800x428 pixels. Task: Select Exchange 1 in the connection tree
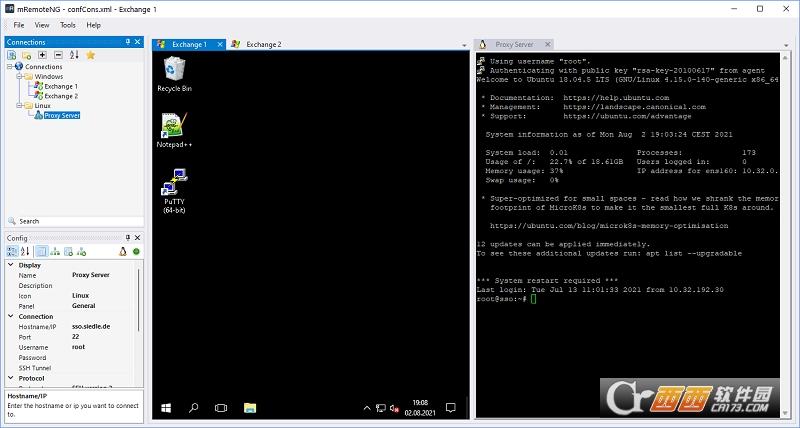(x=61, y=86)
